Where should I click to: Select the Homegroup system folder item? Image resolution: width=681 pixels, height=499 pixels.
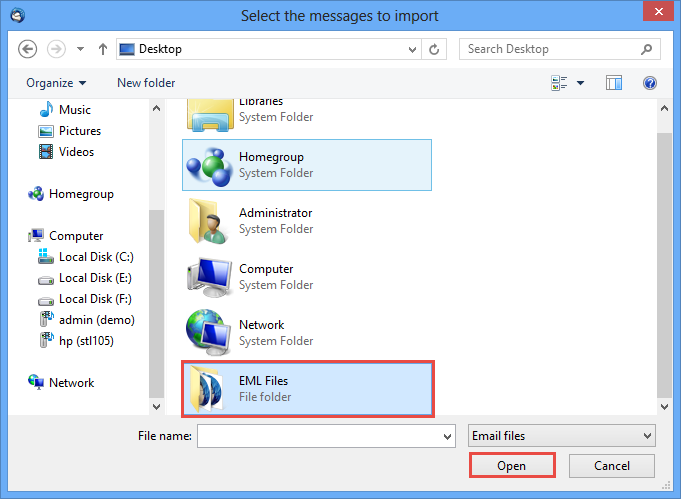pos(307,165)
